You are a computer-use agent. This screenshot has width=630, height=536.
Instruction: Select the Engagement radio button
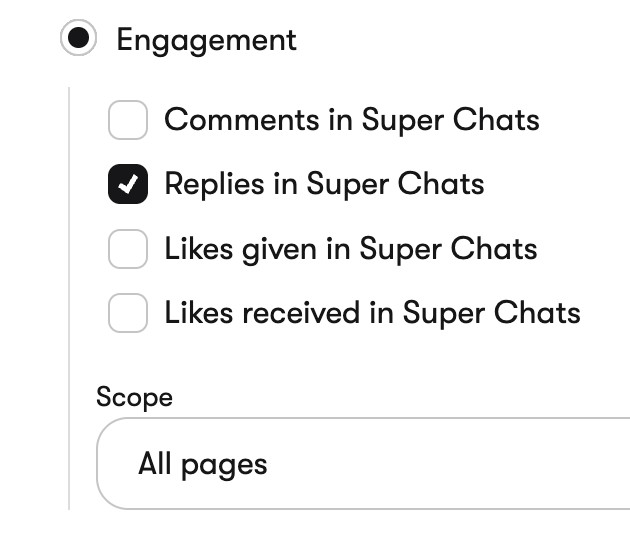coord(79,40)
